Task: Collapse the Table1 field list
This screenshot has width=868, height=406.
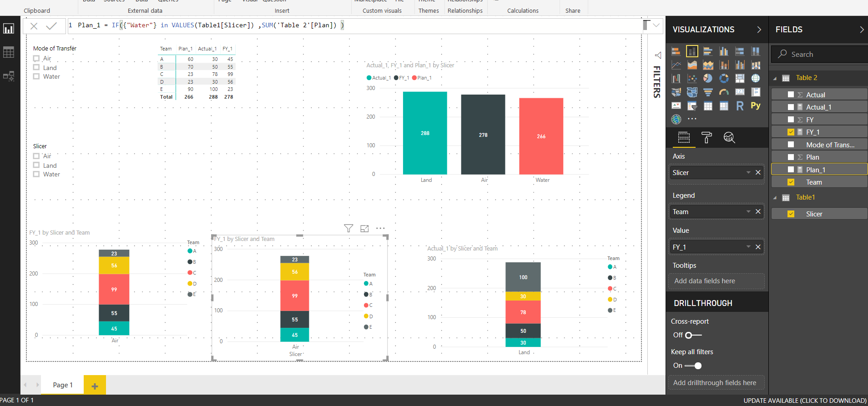Action: 775,198
